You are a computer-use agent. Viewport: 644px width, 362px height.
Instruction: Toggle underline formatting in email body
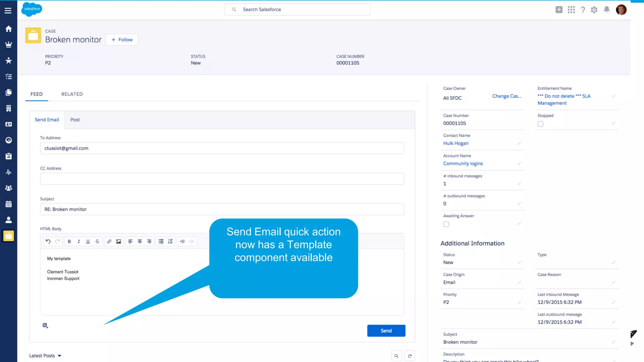88,241
